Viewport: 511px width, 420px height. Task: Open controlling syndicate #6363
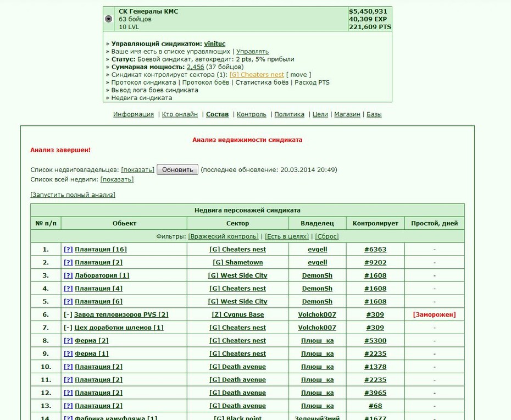point(375,250)
